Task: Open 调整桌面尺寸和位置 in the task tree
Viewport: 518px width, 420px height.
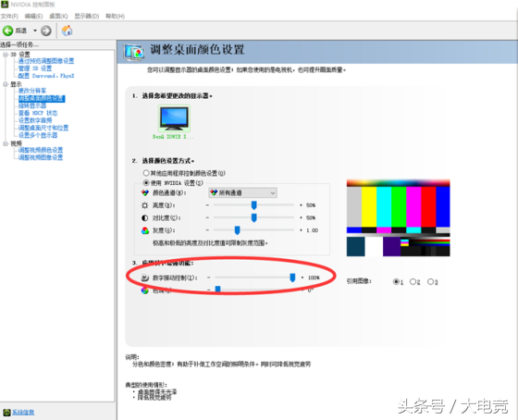Action: (43, 128)
